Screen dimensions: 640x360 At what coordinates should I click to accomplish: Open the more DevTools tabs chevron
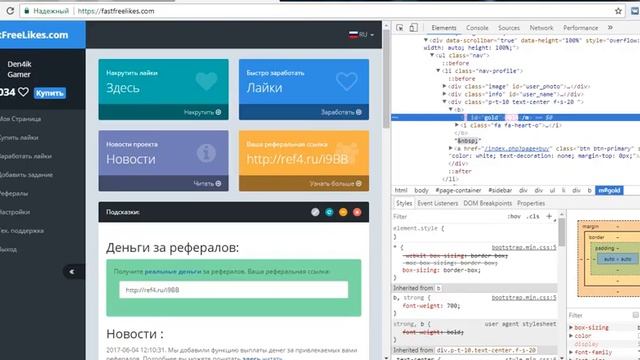610,28
